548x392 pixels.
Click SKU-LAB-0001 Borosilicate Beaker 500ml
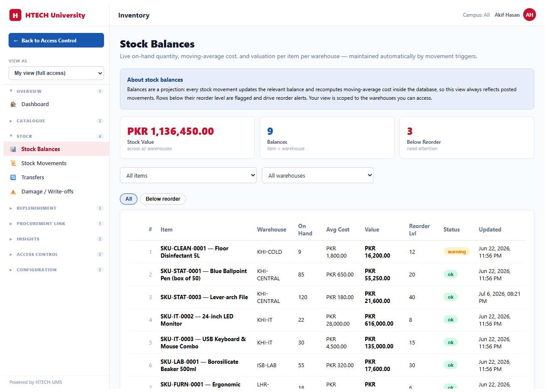(200, 365)
